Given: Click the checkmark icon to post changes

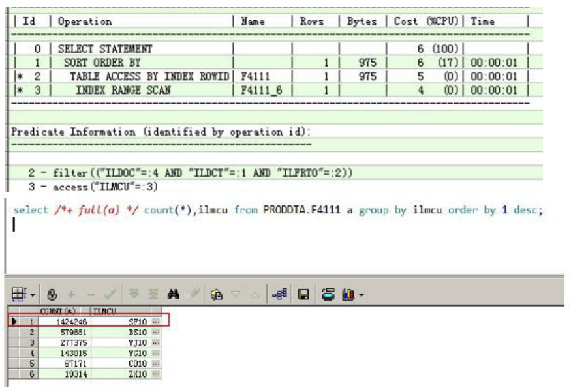Looking at the screenshot, I should pyautogui.click(x=110, y=294).
